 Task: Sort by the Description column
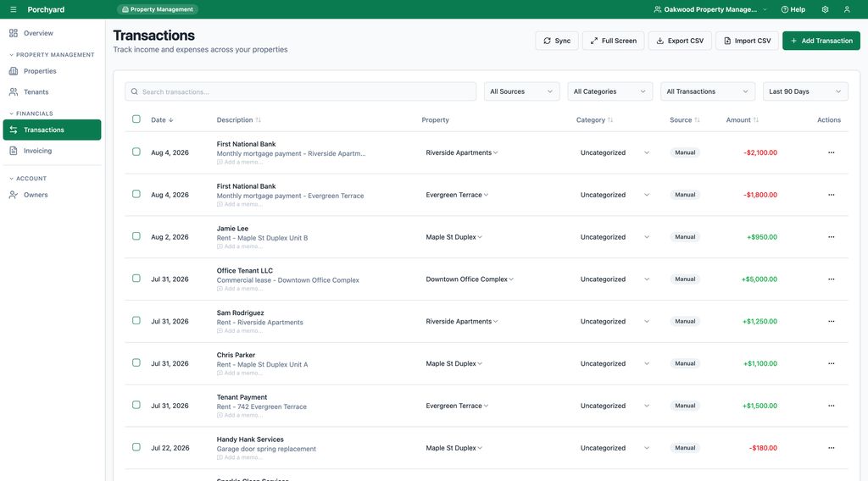[x=238, y=120]
